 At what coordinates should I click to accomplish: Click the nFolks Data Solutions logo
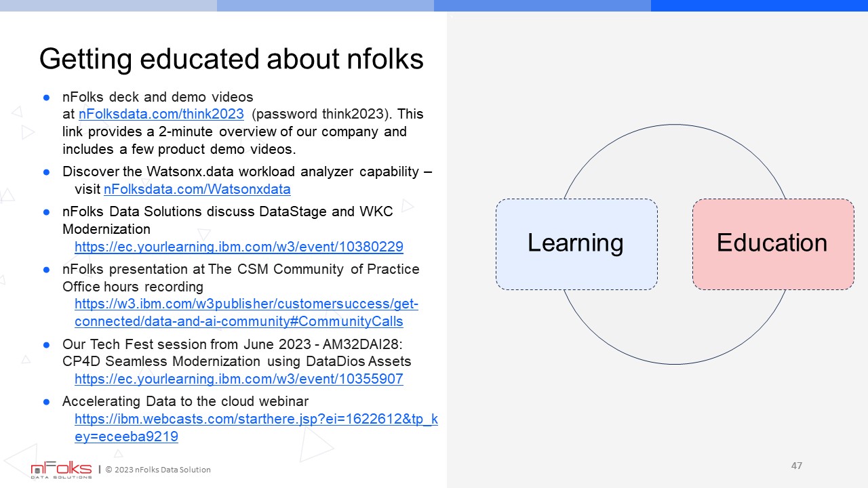[61, 470]
